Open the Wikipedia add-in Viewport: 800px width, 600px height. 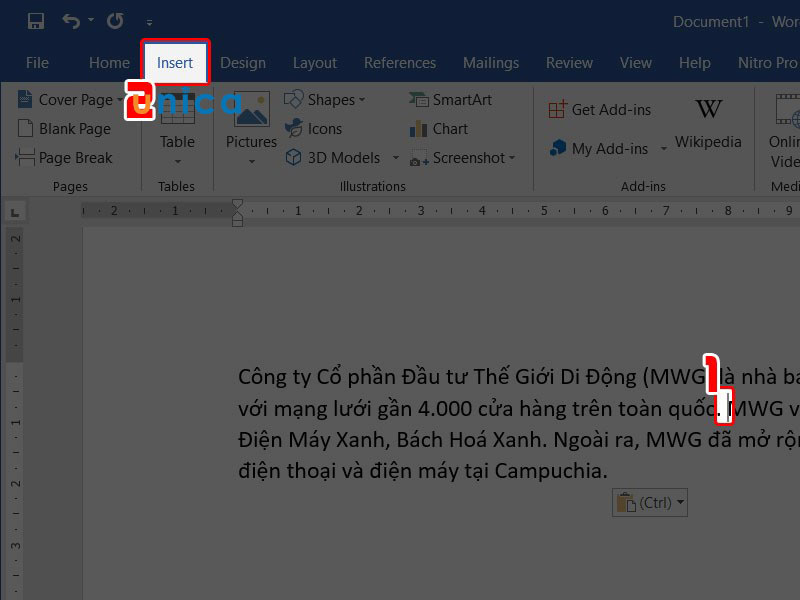(x=708, y=123)
